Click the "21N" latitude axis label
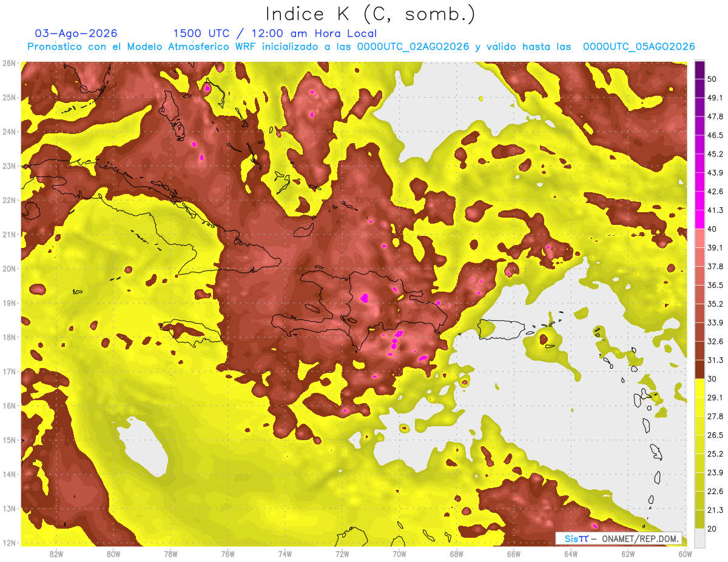Screen dimensions: 728x562 9,235
